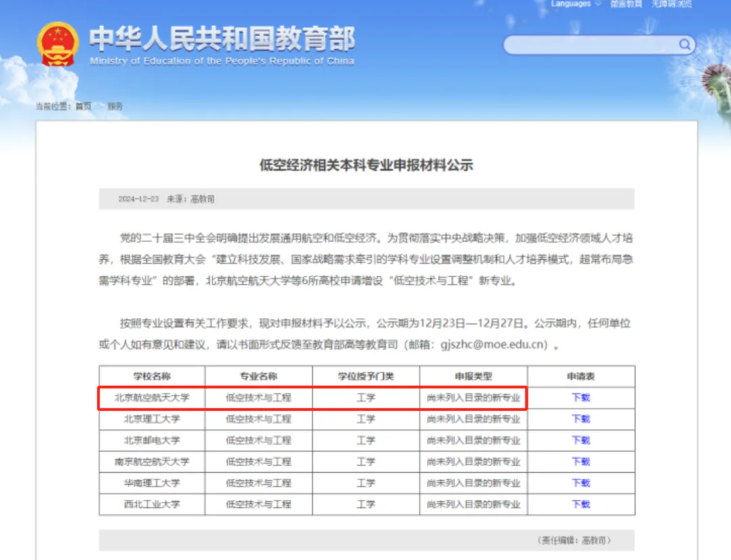
Task: Select the 南京航空航天大学 cell
Action: click(152, 462)
